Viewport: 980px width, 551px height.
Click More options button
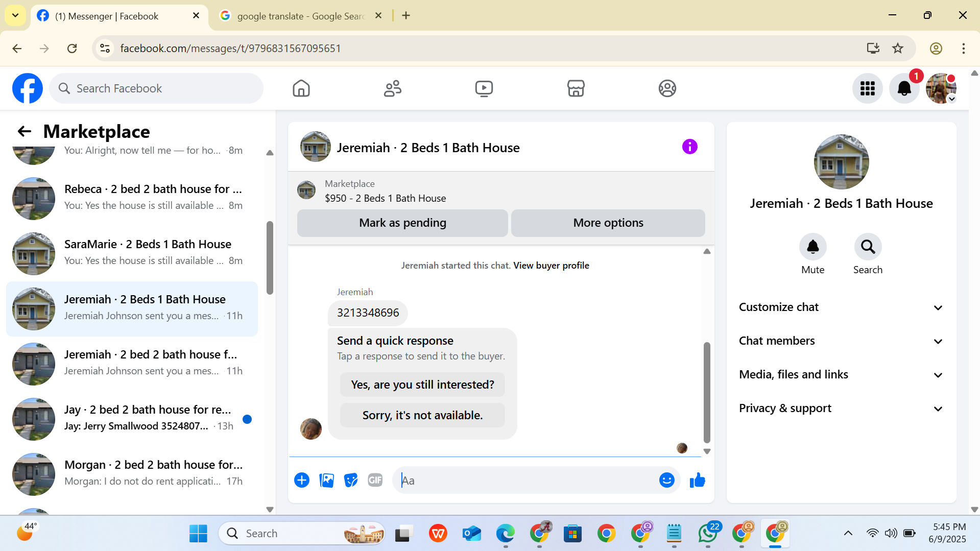[608, 223]
